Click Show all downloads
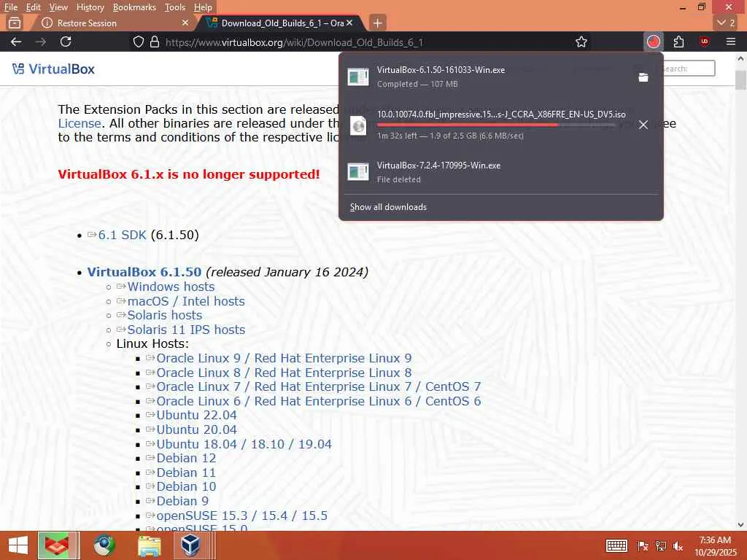Image resolution: width=747 pixels, height=560 pixels. [x=388, y=207]
